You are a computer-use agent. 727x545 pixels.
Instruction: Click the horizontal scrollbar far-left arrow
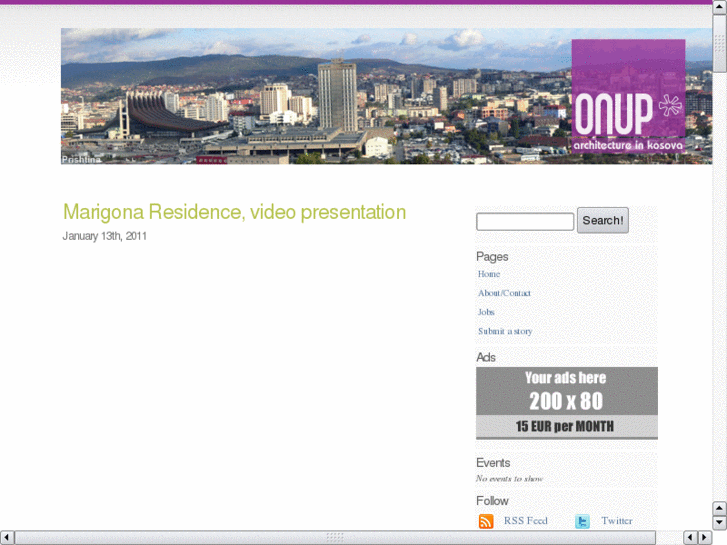(x=7, y=538)
